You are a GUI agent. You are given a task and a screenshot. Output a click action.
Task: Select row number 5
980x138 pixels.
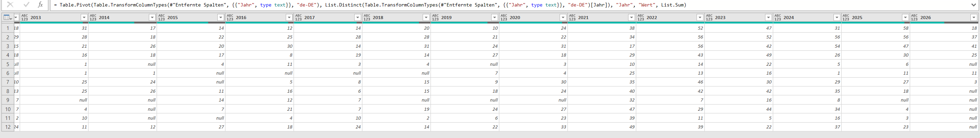7,64
